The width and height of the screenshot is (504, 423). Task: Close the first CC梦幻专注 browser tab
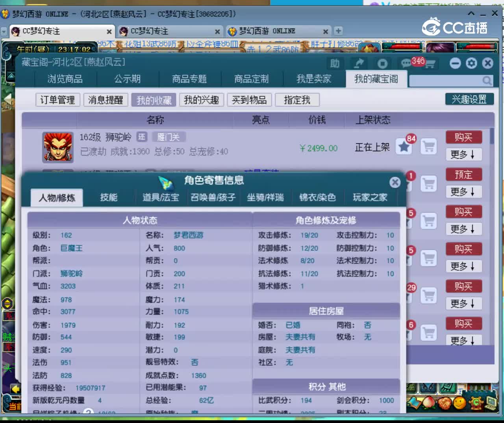(x=109, y=32)
